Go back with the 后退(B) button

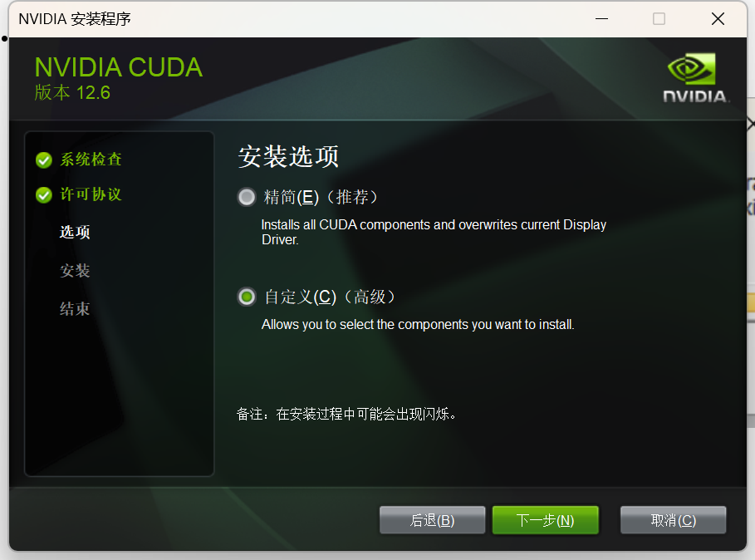433,520
